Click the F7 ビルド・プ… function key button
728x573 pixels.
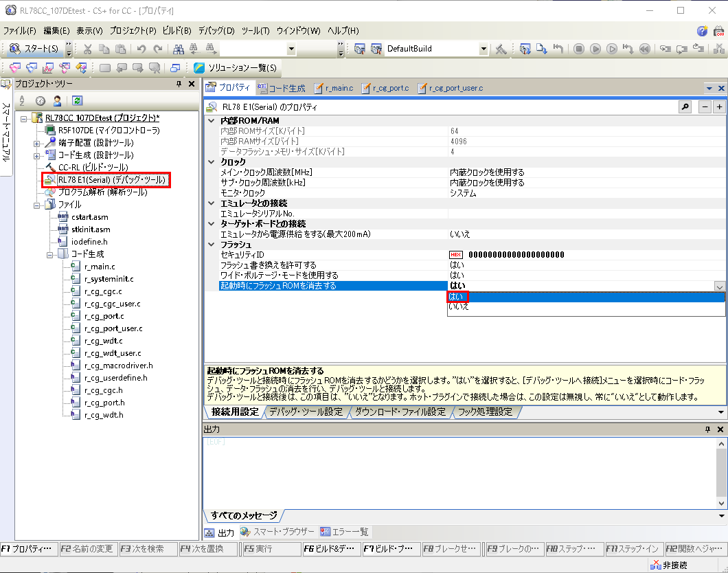(391, 549)
